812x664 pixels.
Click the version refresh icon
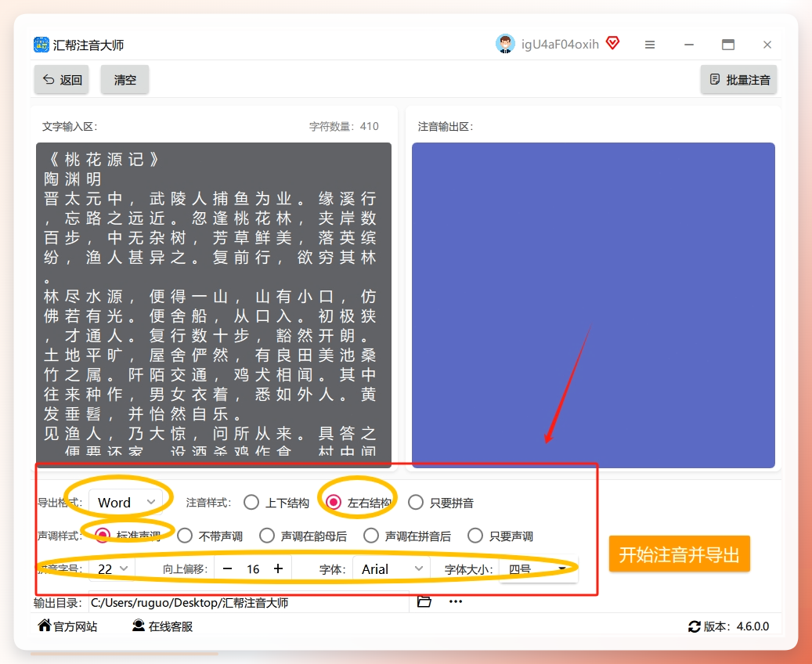pyautogui.click(x=694, y=626)
